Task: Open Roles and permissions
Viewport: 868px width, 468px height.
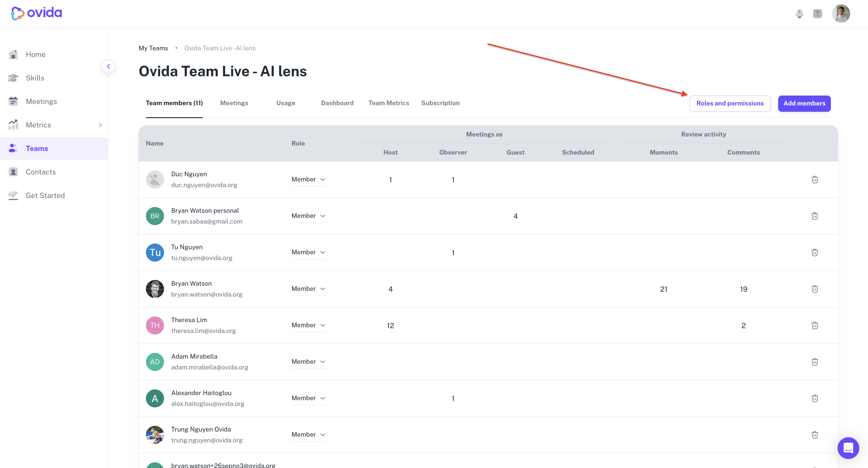Action: pos(730,103)
